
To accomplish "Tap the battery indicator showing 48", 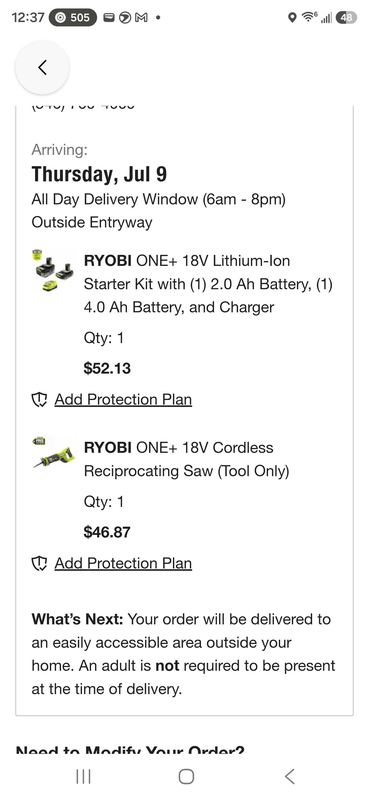I will [x=346, y=18].
